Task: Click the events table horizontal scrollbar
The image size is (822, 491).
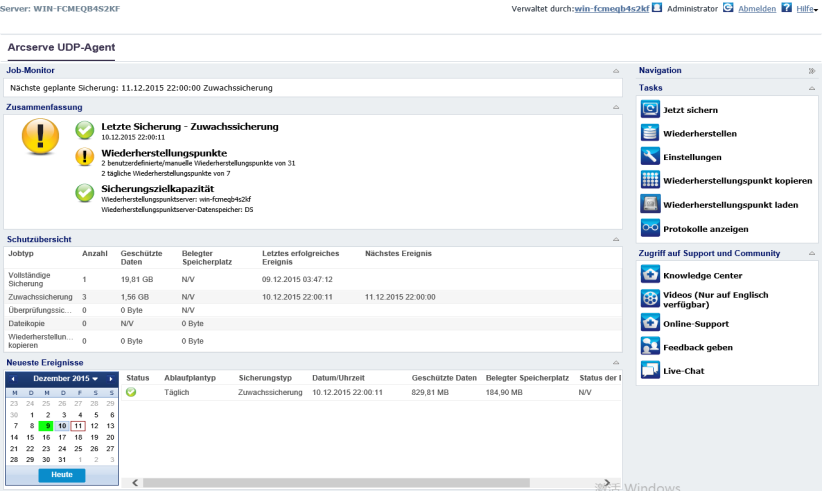Action: click(336, 483)
